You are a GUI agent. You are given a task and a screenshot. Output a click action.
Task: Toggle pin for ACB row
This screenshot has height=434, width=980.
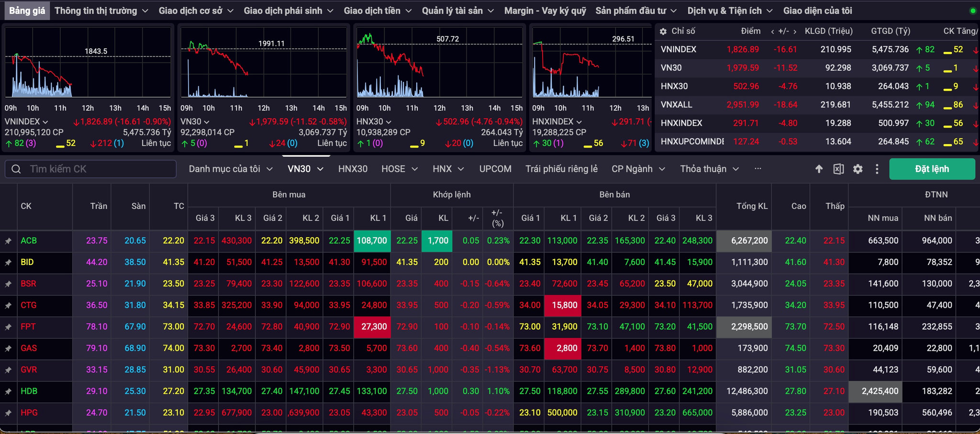tap(8, 241)
